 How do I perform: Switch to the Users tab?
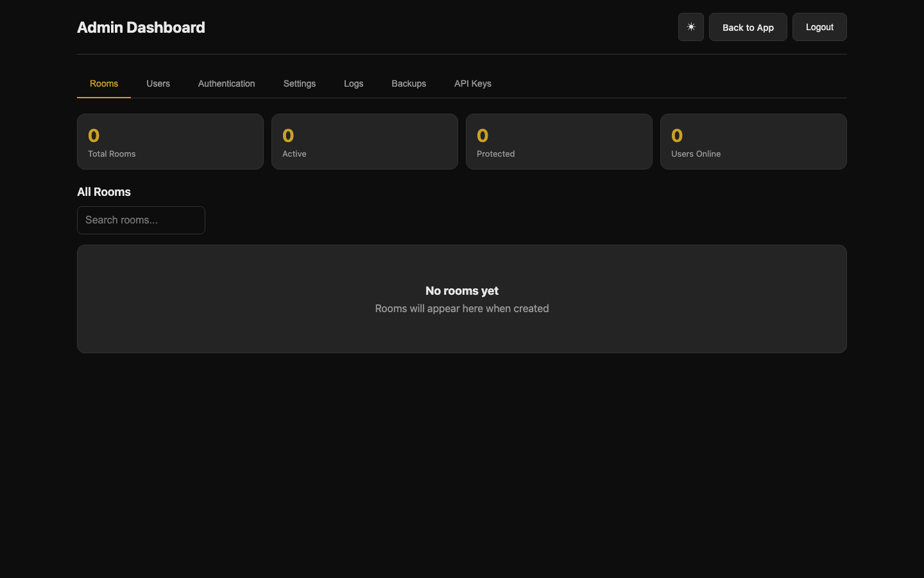158,83
